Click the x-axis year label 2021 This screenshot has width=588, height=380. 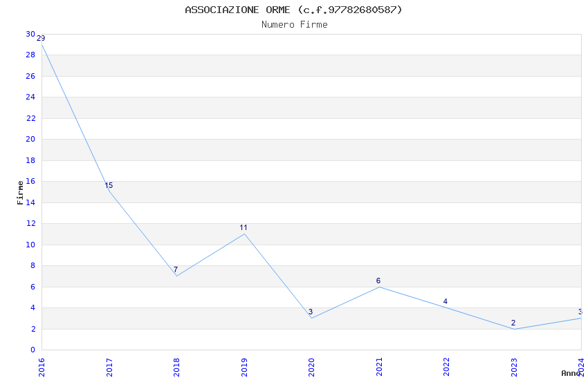[379, 368]
